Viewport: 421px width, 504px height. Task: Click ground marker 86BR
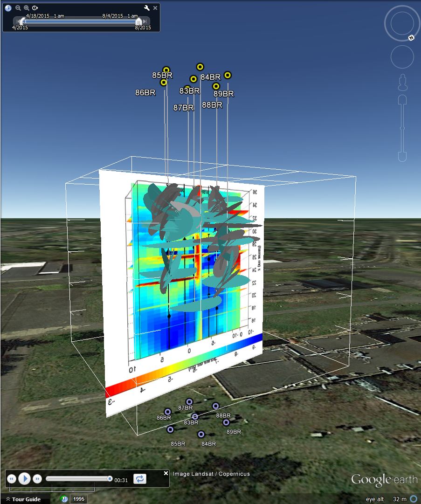pyautogui.click(x=167, y=412)
